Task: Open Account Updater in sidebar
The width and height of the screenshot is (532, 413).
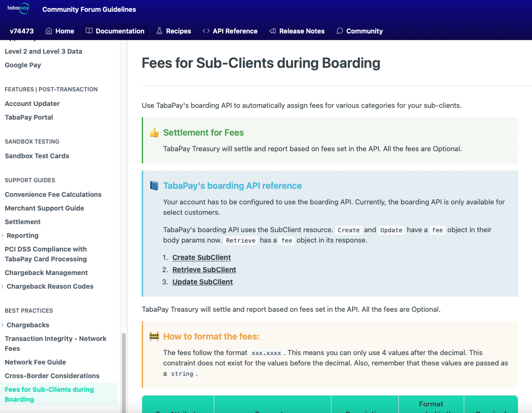Action: click(x=32, y=104)
